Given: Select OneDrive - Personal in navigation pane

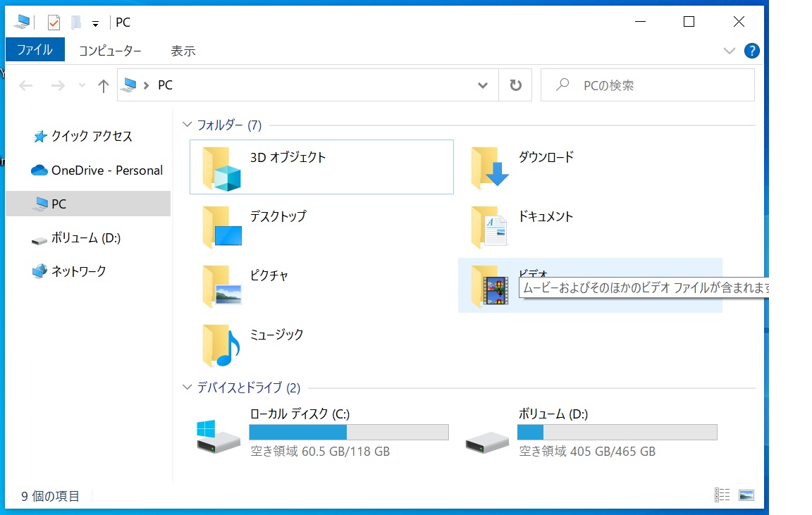Looking at the screenshot, I should (88, 170).
